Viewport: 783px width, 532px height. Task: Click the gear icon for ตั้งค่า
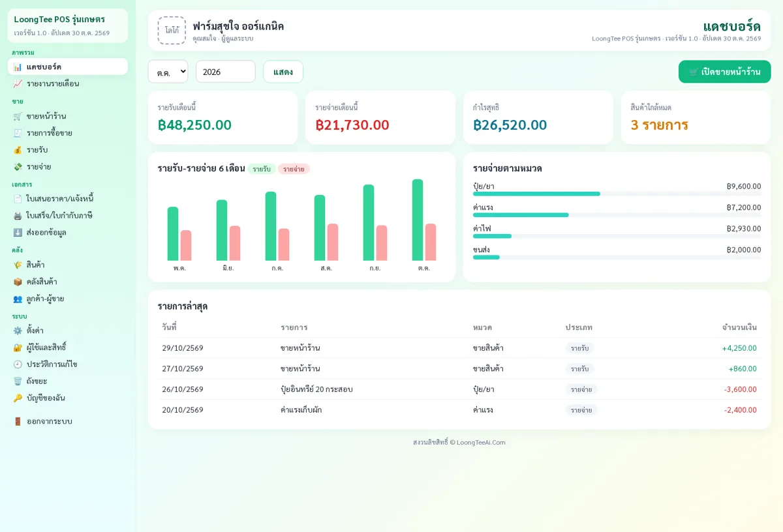(18, 331)
